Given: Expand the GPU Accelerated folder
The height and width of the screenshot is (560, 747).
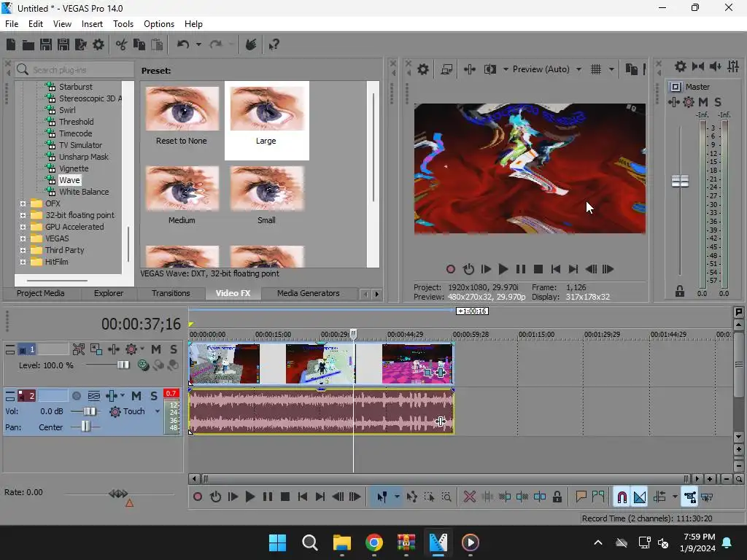Looking at the screenshot, I should (x=23, y=227).
